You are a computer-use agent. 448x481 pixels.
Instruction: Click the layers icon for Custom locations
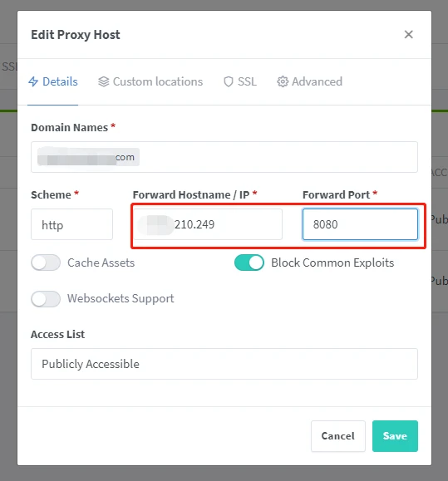pyautogui.click(x=104, y=81)
